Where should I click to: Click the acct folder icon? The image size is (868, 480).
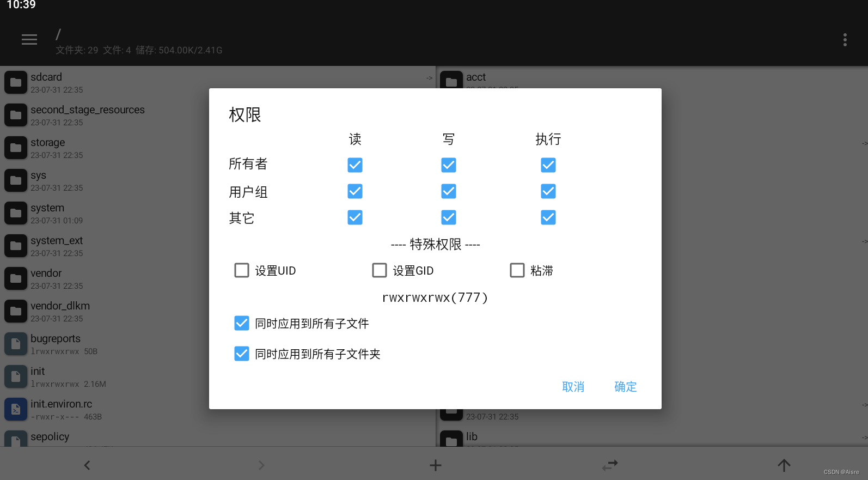[451, 80]
